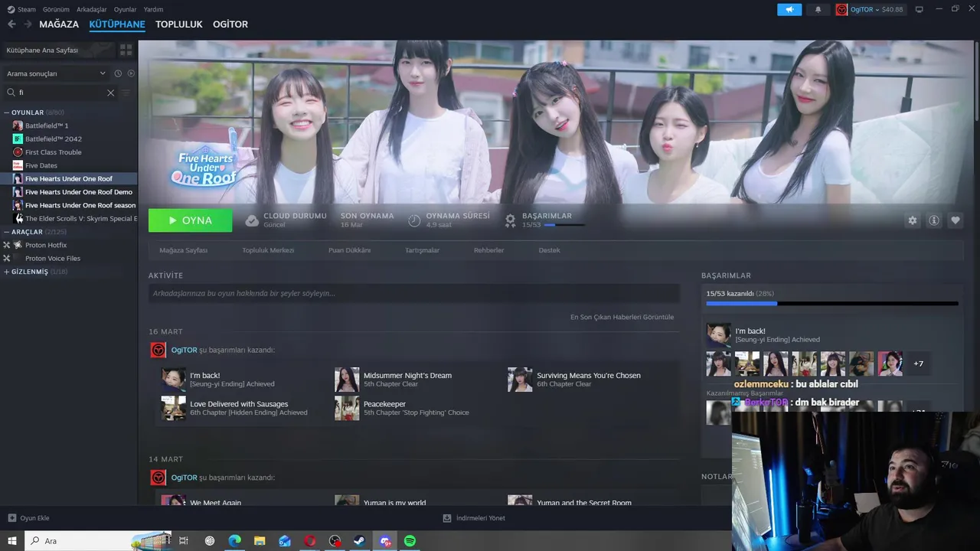Open Spotify from the taskbar

point(410,541)
